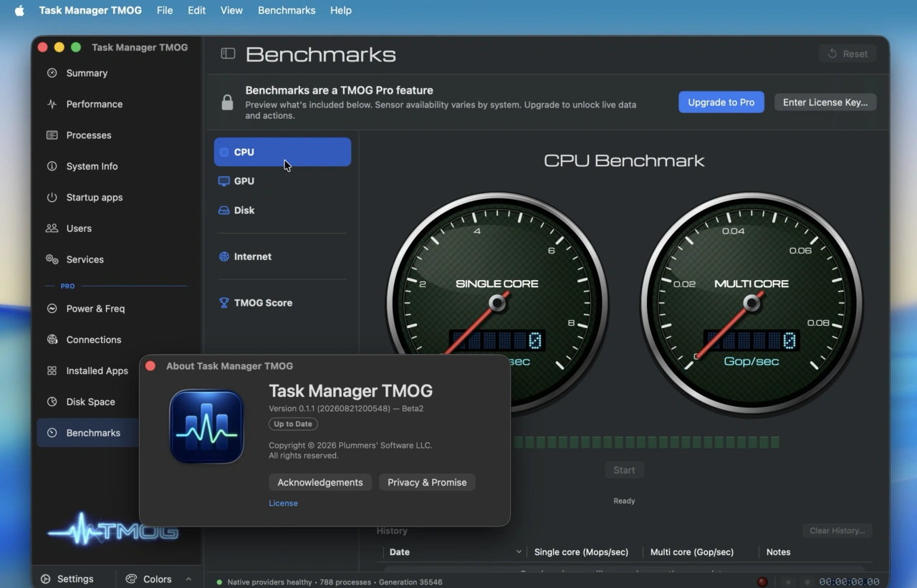917x588 pixels.
Task: Go to System Info via its icon
Action: (52, 166)
